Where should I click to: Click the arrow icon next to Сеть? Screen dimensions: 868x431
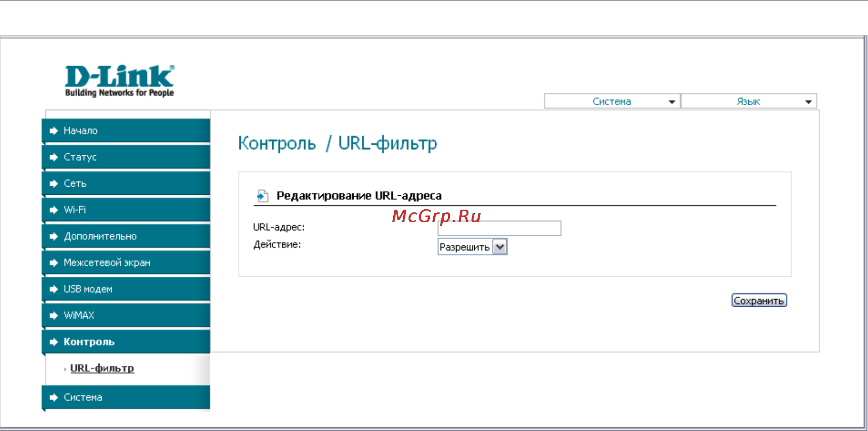(x=54, y=184)
